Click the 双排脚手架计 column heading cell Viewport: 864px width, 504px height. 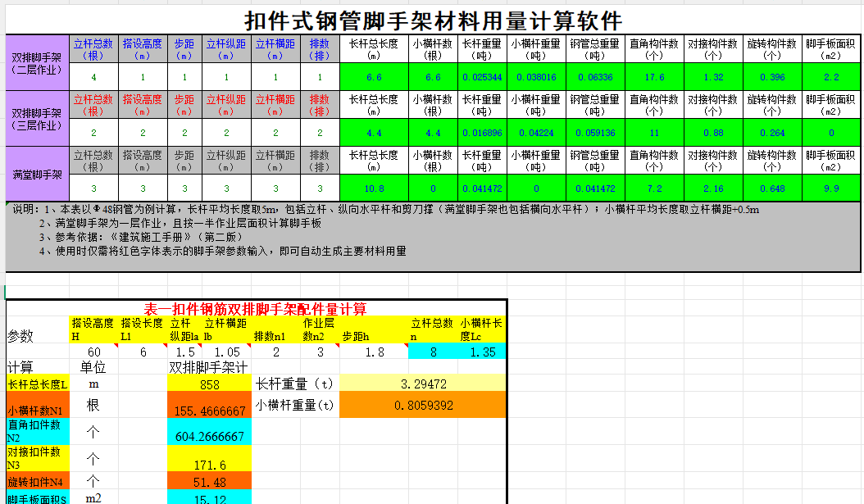[x=209, y=367]
